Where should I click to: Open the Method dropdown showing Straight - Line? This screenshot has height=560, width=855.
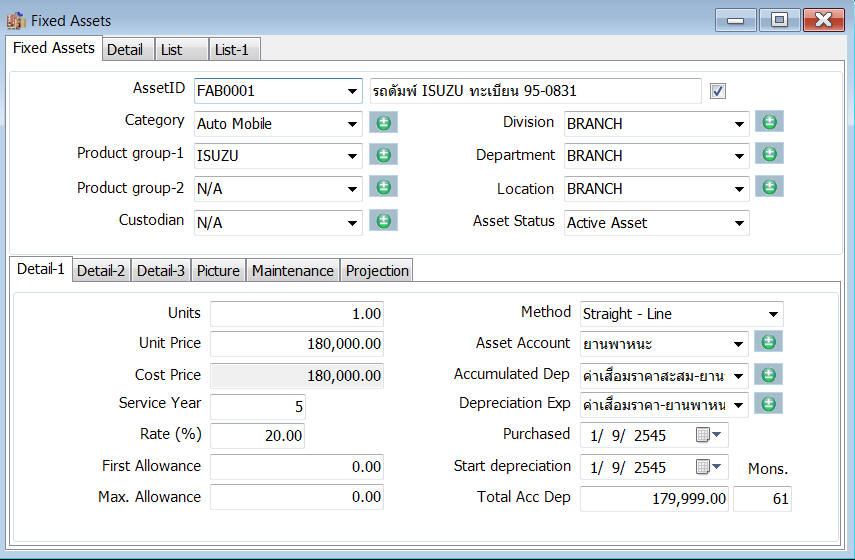tap(773, 314)
